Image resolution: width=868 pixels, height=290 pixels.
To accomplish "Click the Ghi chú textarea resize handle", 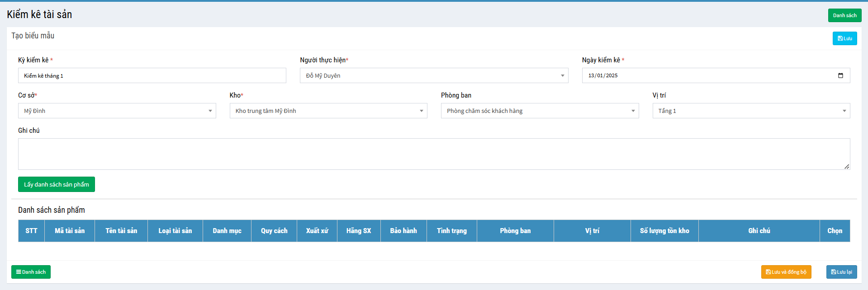I will [x=847, y=167].
